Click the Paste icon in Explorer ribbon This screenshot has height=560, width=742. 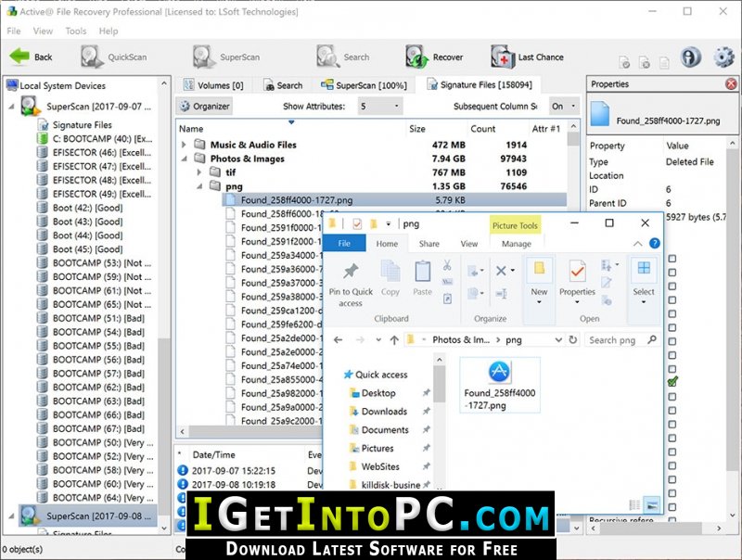423,271
